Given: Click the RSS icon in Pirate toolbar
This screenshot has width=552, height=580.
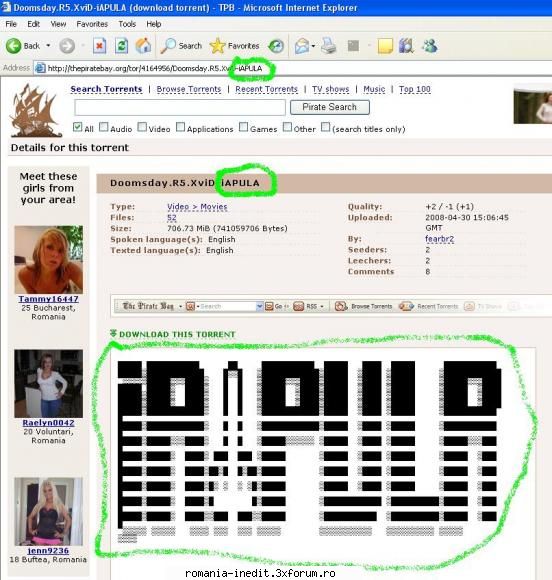Looking at the screenshot, I should coord(299,306).
